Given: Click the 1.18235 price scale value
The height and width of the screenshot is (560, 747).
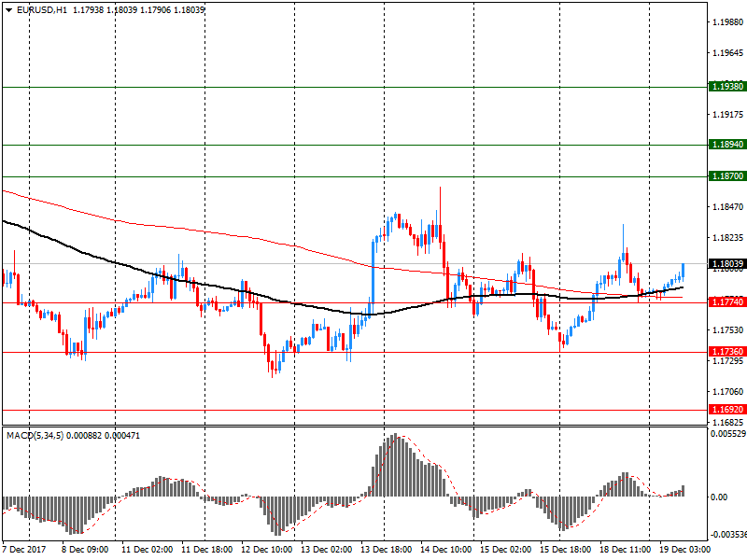Looking at the screenshot, I should pyautogui.click(x=727, y=238).
